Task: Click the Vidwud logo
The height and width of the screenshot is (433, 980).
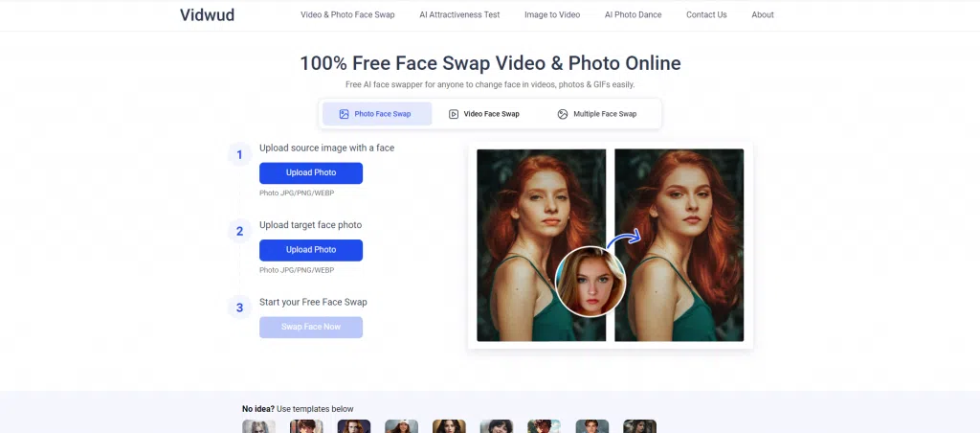Action: [x=207, y=15]
